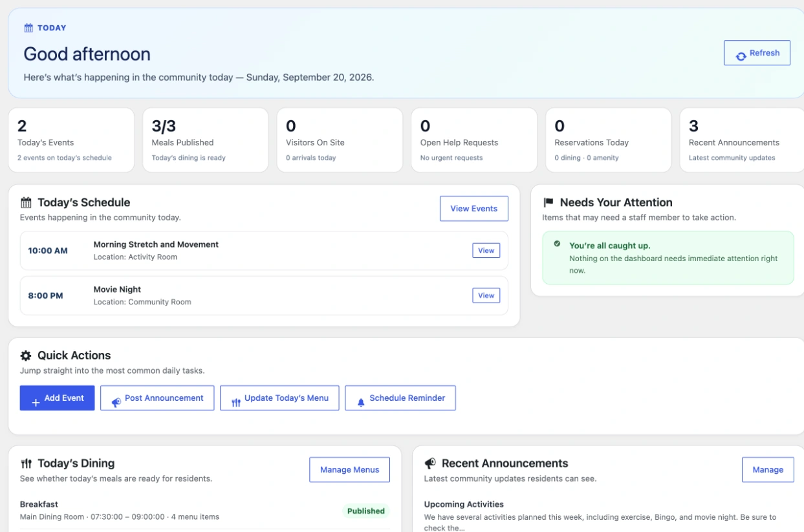
Task: Click the refresh arrows icon
Action: click(x=741, y=57)
